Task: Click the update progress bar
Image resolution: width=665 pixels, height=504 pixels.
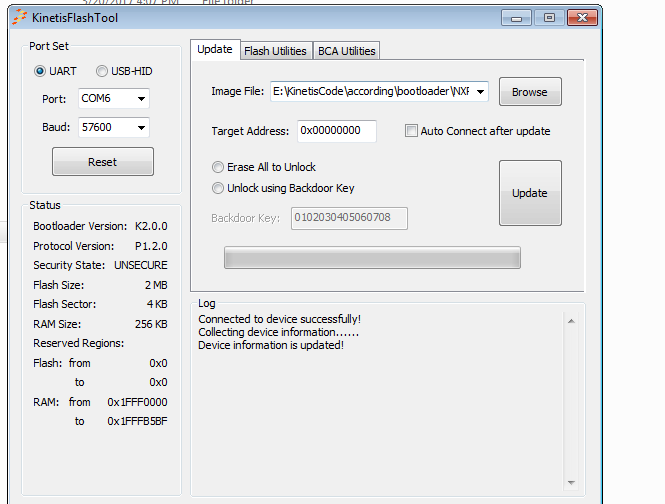Action: pos(372,258)
